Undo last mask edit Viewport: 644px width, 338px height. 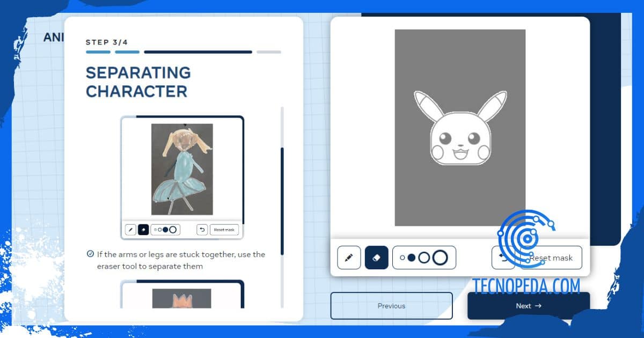tap(503, 258)
